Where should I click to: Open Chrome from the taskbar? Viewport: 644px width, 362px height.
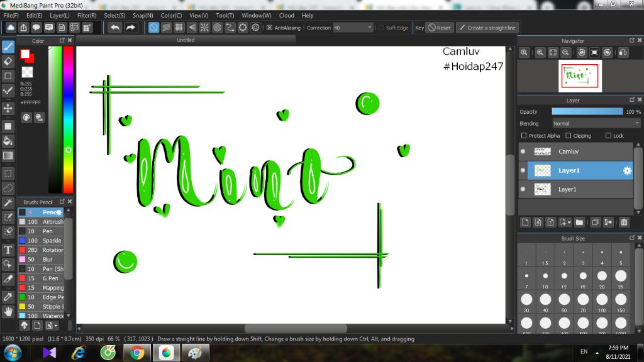[137, 353]
